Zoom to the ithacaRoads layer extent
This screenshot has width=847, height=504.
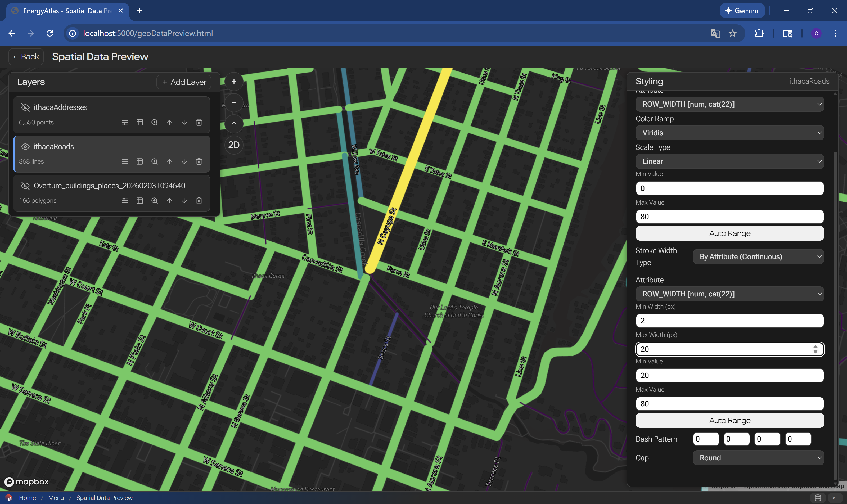coord(155,161)
